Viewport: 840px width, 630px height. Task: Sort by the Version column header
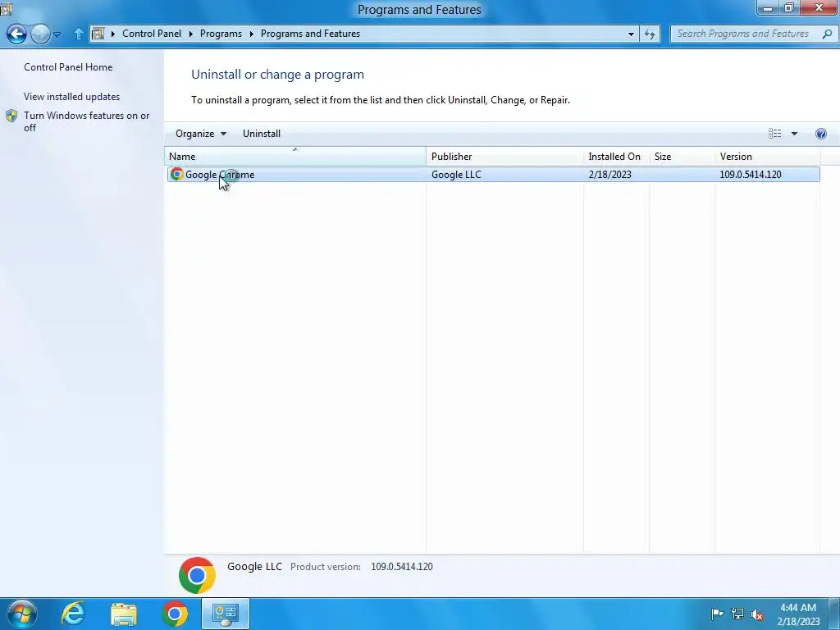tap(767, 157)
